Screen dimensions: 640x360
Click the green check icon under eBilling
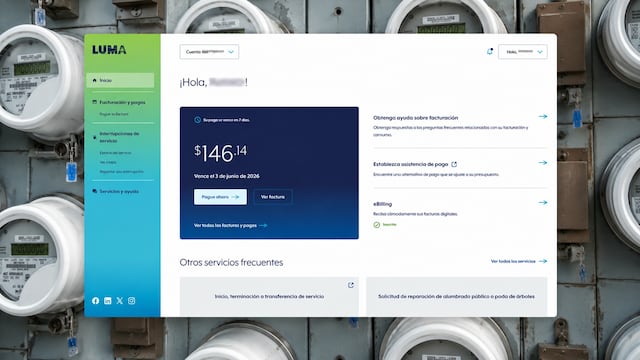(377, 225)
